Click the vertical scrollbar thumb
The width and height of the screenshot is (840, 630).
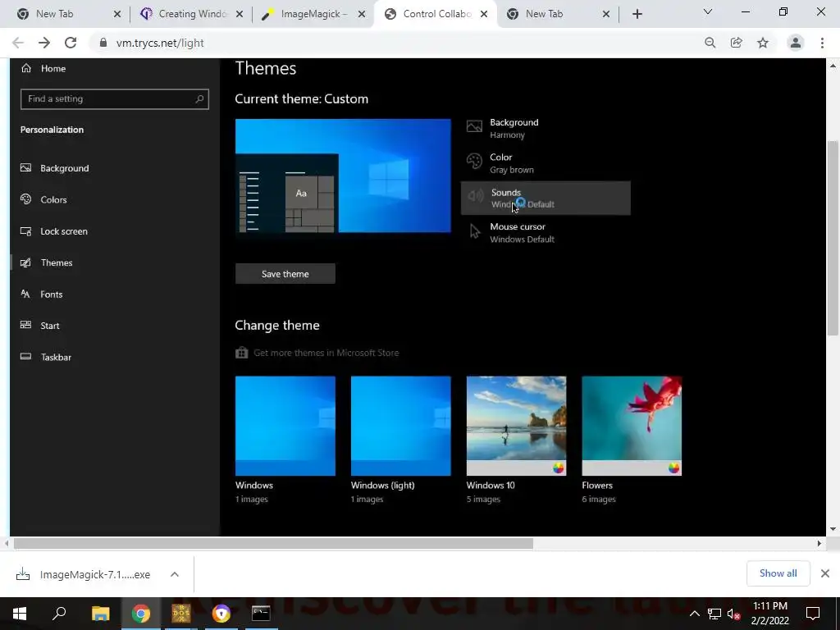[x=833, y=239]
